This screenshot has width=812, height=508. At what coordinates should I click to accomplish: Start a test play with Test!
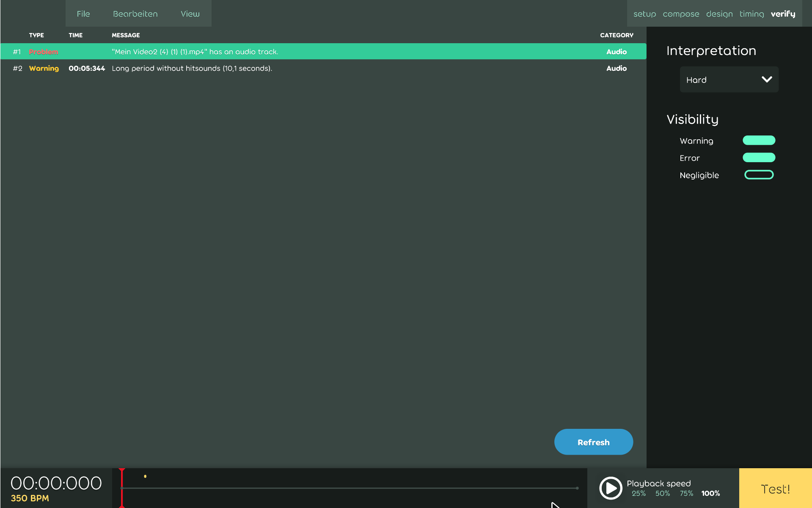[x=775, y=489]
